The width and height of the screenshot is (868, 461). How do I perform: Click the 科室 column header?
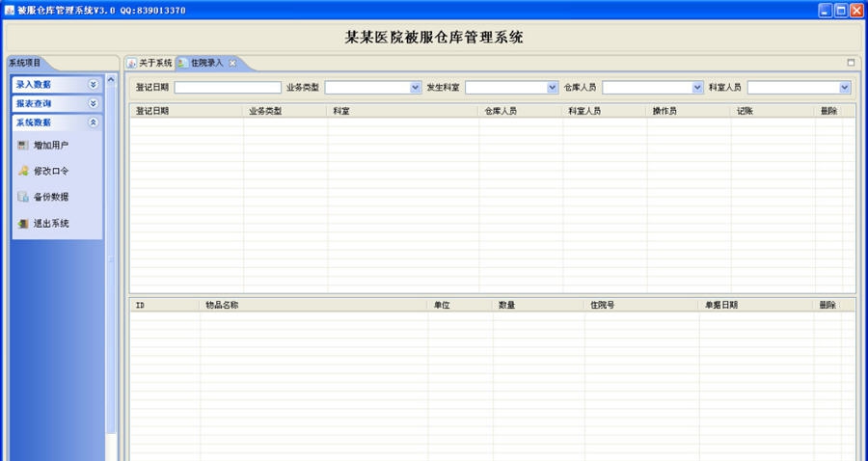(x=403, y=111)
